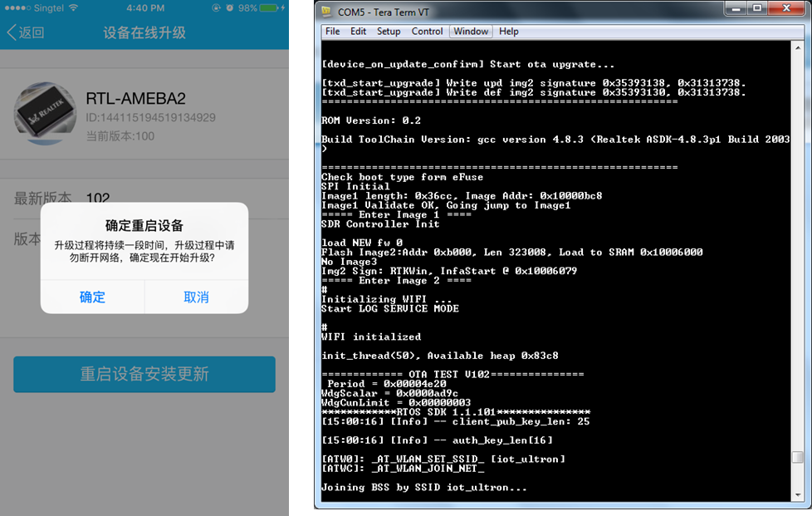Open File menu in Tera Term
Image resolution: width=812 pixels, height=516 pixels.
click(332, 31)
